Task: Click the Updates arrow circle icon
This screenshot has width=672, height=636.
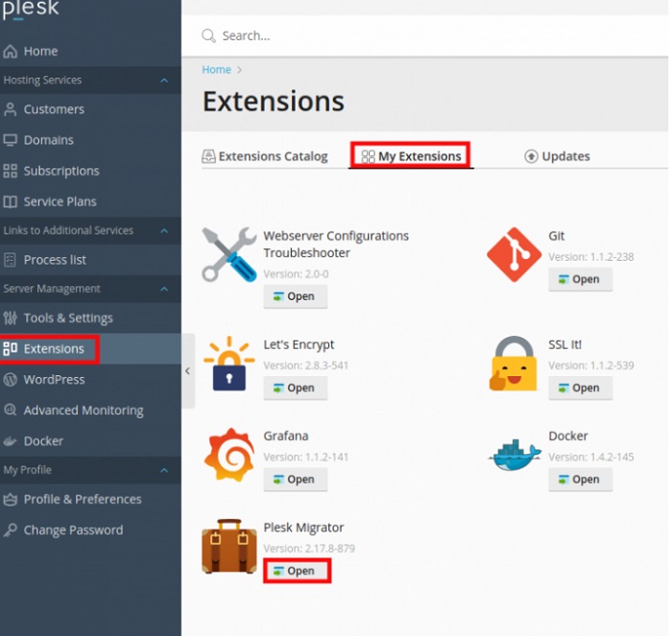Action: [531, 156]
